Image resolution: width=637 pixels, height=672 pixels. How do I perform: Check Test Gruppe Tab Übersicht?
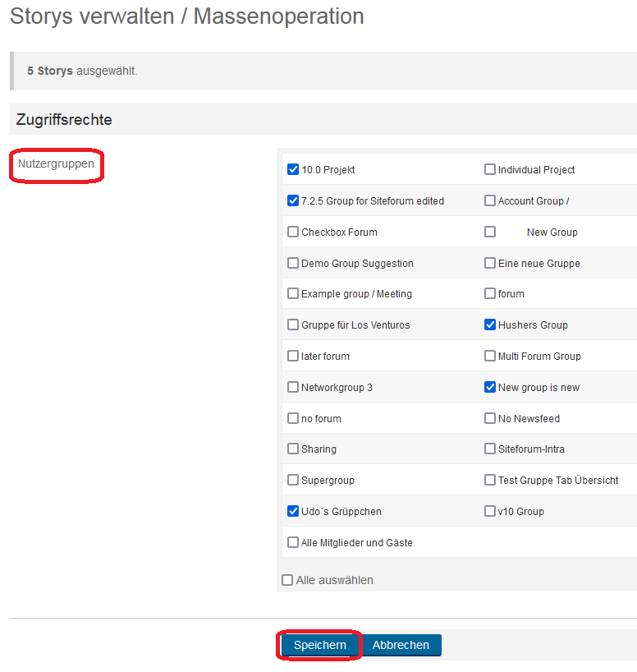pyautogui.click(x=490, y=480)
